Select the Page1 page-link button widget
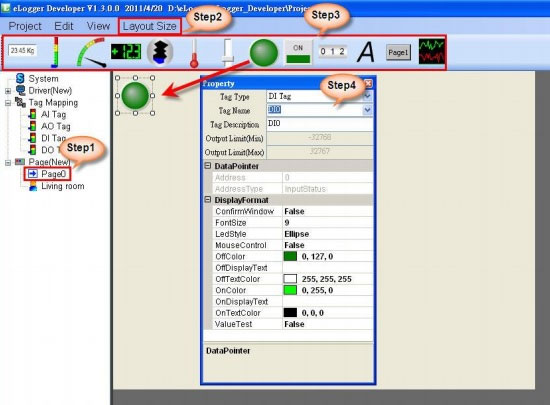Image resolution: width=550 pixels, height=405 pixels. coord(398,53)
